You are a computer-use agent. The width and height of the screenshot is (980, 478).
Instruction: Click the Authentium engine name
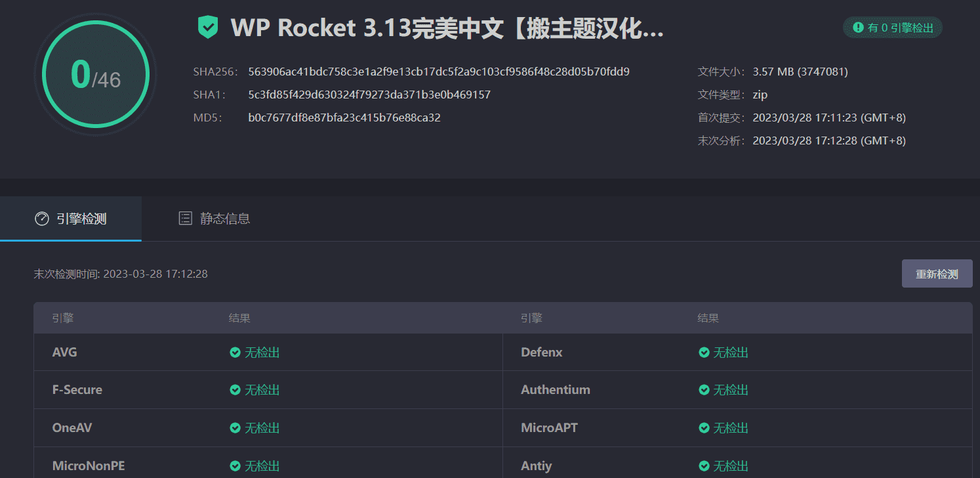click(x=556, y=390)
